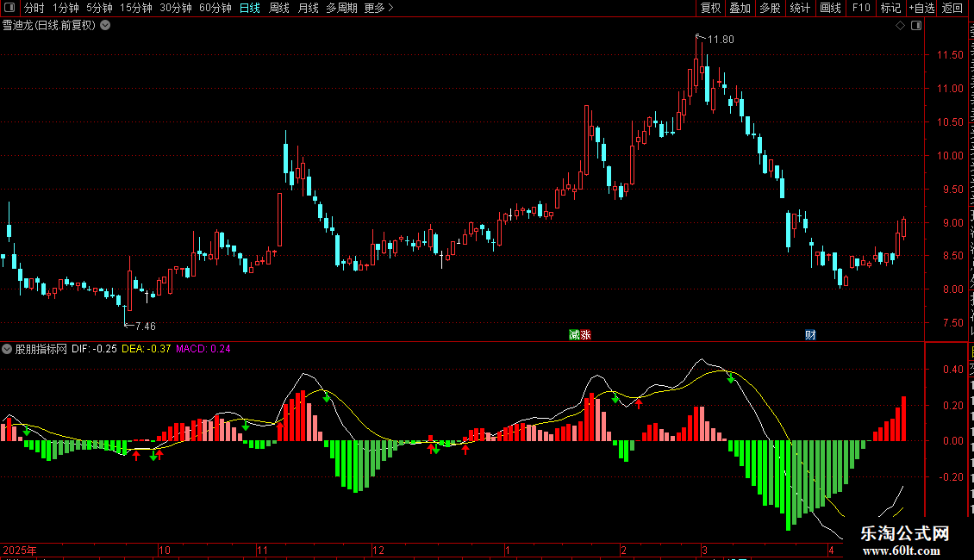Click the 叠加 overlay button
The height and width of the screenshot is (560, 974).
coord(740,8)
